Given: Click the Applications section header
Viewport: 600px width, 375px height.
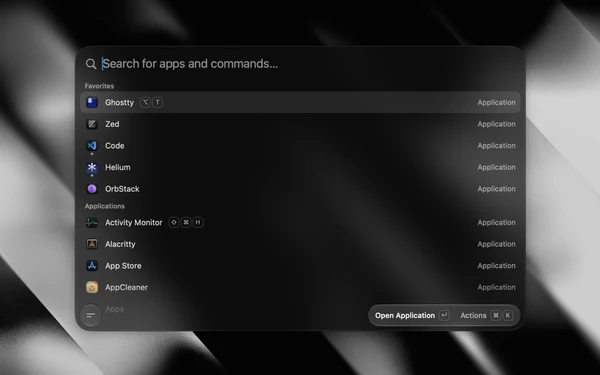Looking at the screenshot, I should coord(104,206).
